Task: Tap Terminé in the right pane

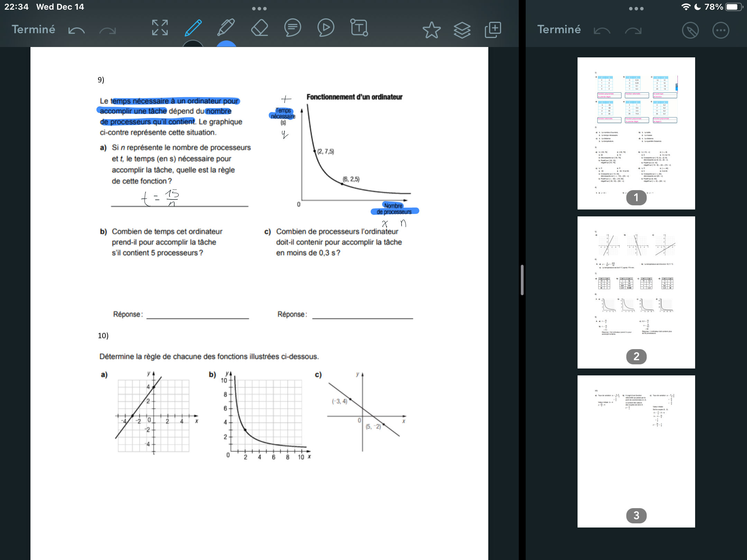Action: [x=559, y=29]
